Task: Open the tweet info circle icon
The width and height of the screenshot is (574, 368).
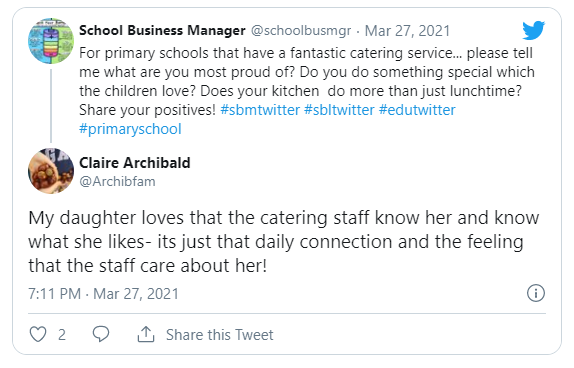Action: [536, 293]
